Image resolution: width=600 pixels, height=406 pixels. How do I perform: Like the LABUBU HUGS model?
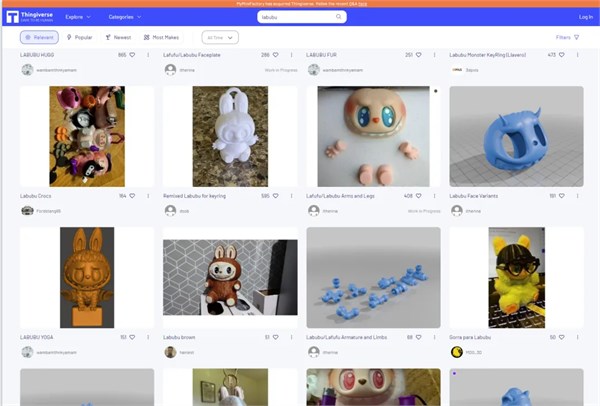pyautogui.click(x=133, y=54)
